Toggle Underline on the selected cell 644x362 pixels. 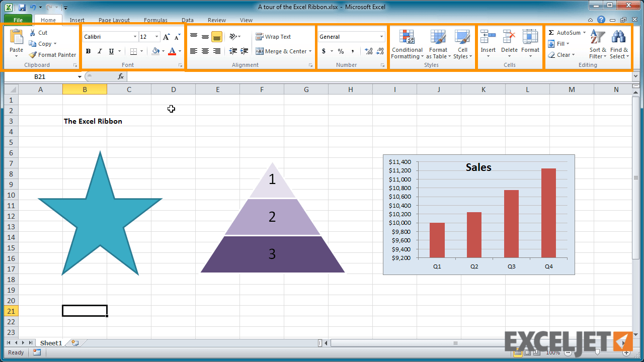click(x=110, y=51)
